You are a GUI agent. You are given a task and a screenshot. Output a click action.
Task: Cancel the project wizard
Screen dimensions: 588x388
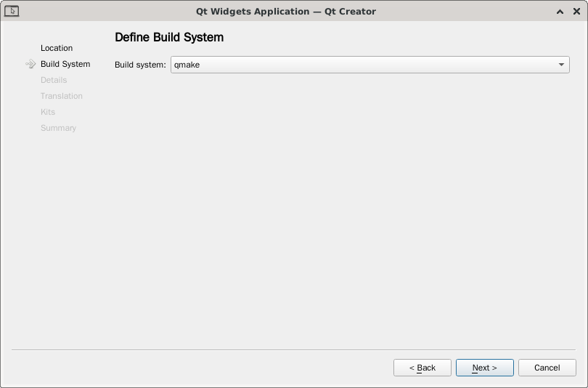pyautogui.click(x=547, y=368)
